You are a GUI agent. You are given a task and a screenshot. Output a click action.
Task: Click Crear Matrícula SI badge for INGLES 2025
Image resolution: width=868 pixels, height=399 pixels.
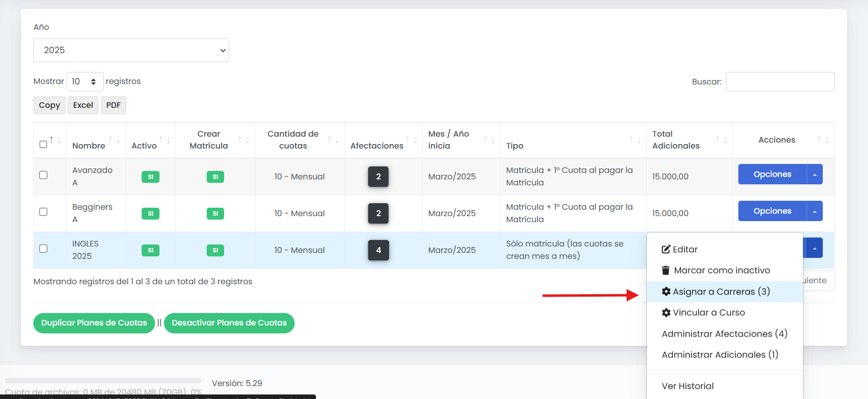tap(215, 250)
